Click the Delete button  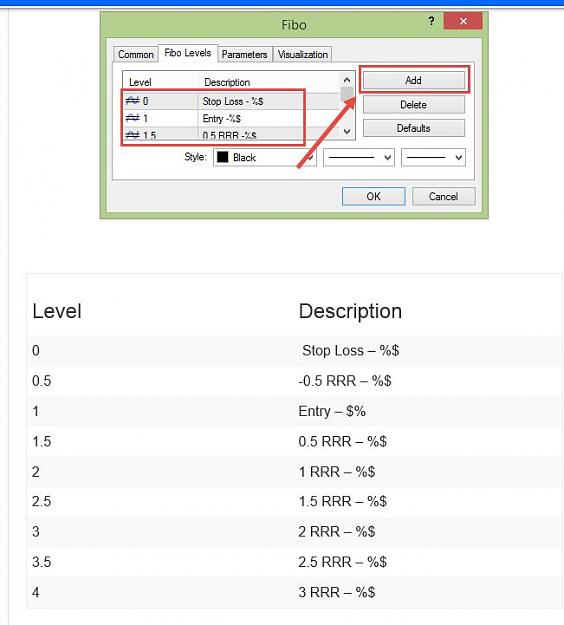pyautogui.click(x=414, y=104)
